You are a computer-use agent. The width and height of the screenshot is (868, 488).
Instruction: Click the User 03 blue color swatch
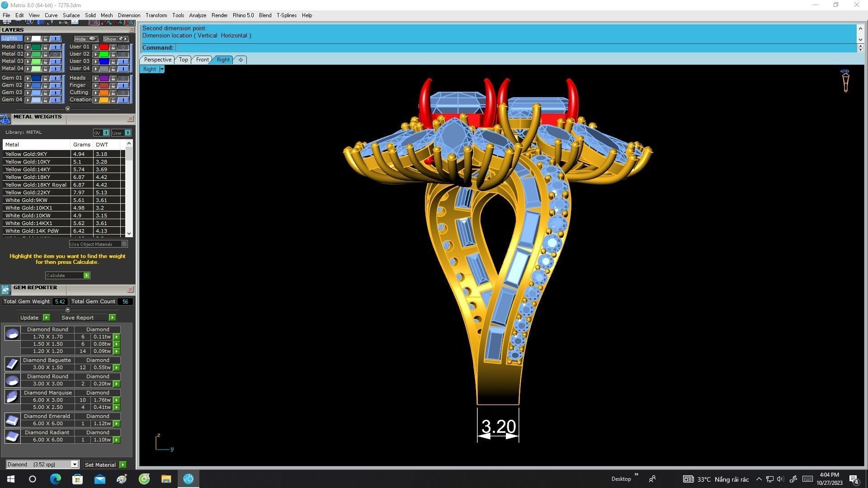click(x=104, y=61)
